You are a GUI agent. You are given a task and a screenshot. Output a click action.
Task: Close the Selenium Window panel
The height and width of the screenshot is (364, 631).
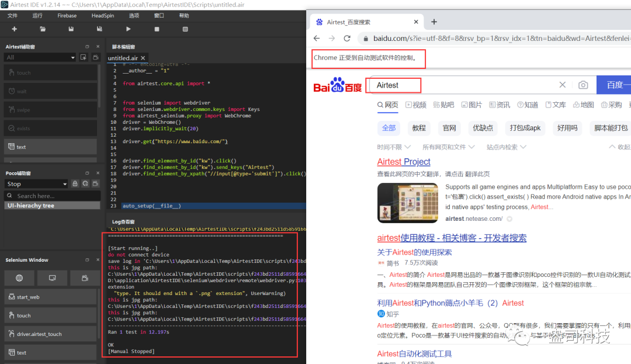(x=98, y=260)
